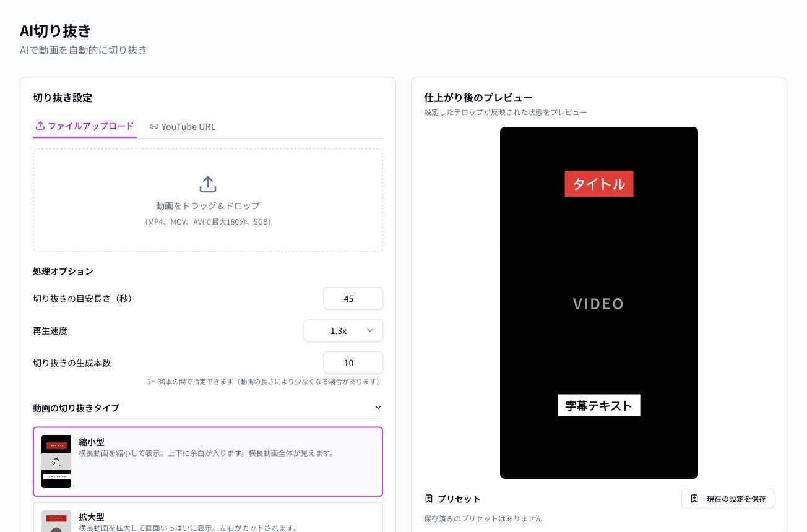Select the 縮小型 clipping type option
The width and height of the screenshot is (807, 532).
pyautogui.click(x=208, y=461)
